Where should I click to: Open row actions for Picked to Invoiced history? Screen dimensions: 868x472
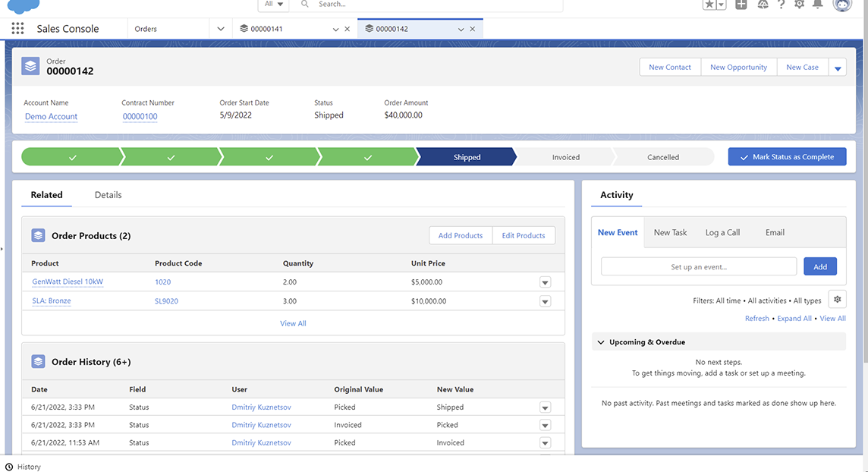[545, 443]
